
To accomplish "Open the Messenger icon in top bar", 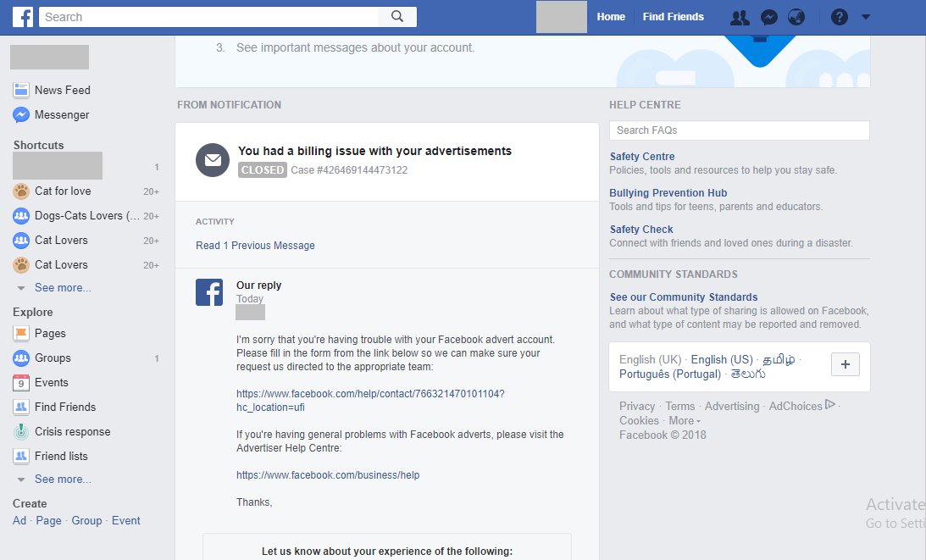I will coord(768,17).
